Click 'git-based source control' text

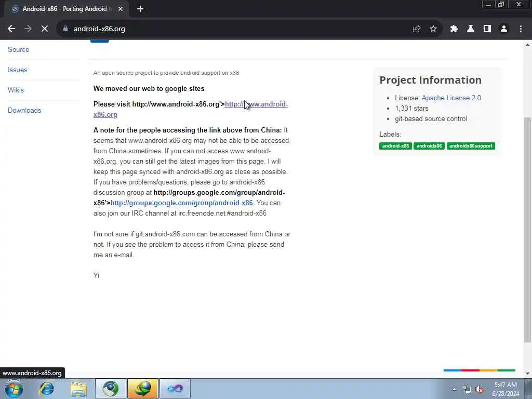coord(431,119)
